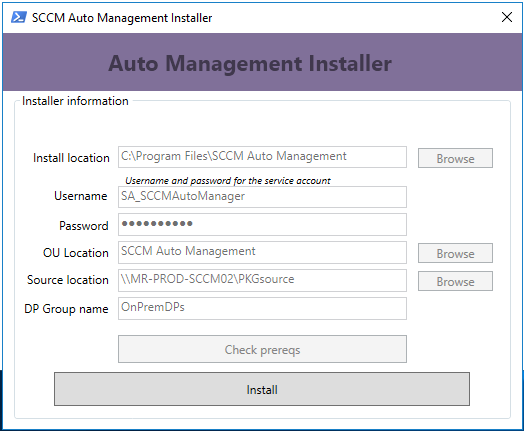The width and height of the screenshot is (524, 432).
Task: Click the 'Installer information' group label
Action: coord(75,101)
